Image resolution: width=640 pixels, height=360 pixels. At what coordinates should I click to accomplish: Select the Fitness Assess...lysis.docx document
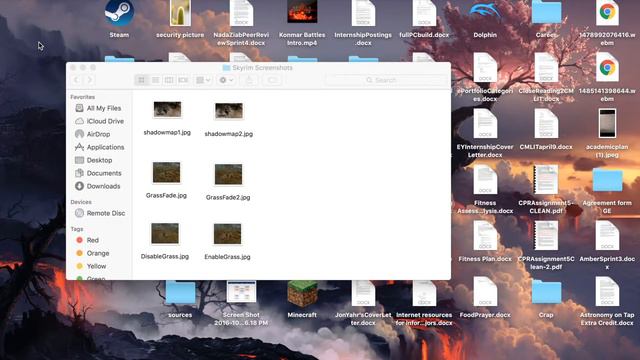point(485,180)
